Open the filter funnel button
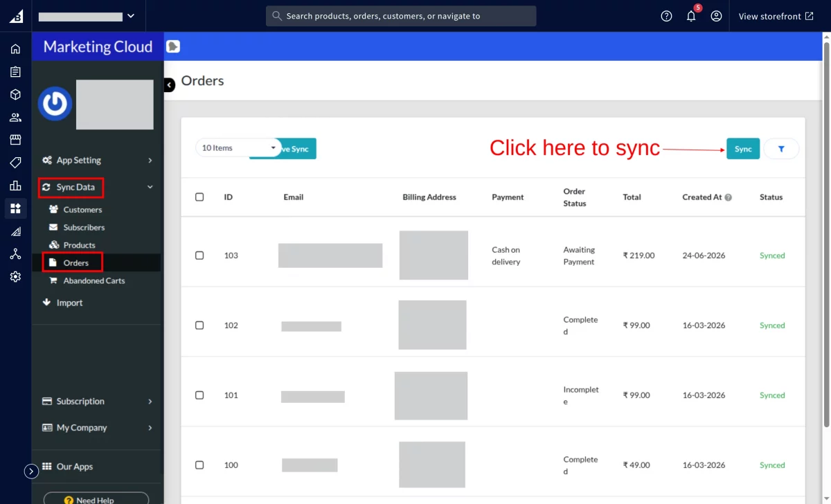The image size is (831, 504). point(781,149)
